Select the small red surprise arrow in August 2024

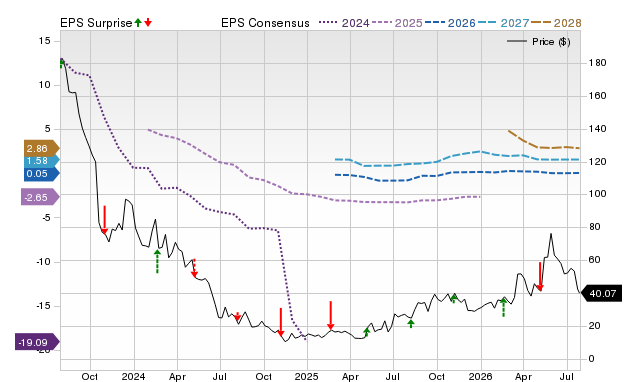click(x=237, y=316)
